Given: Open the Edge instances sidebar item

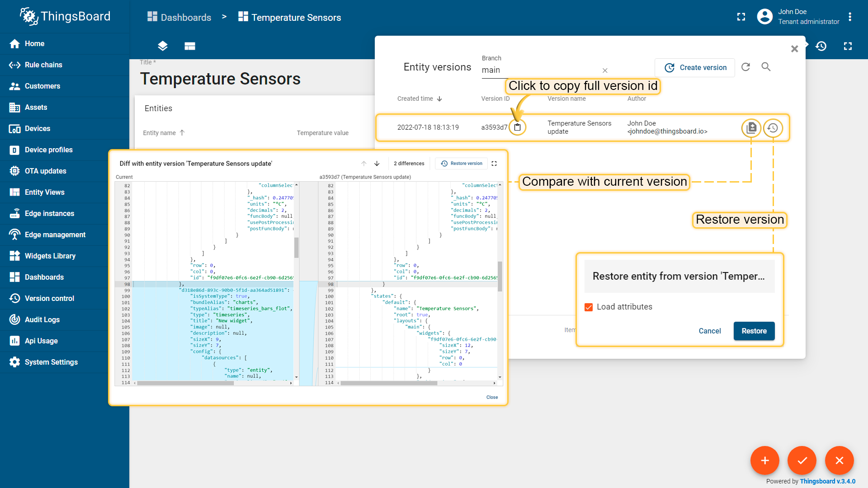Looking at the screenshot, I should tap(65, 214).
